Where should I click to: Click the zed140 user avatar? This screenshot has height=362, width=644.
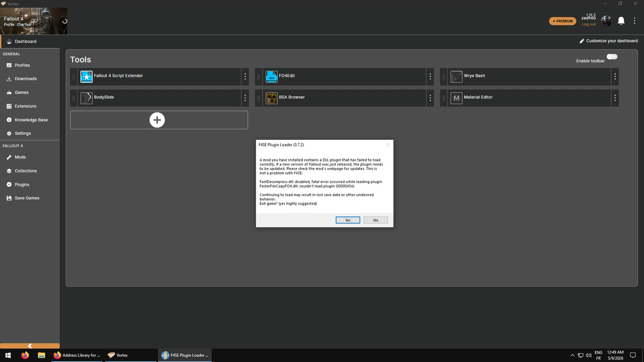(x=606, y=21)
